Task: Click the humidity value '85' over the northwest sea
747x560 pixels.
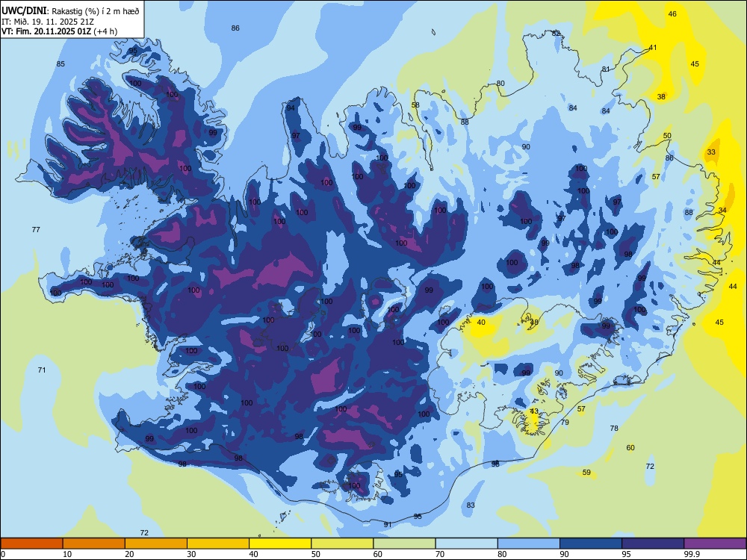Action: 61,63
